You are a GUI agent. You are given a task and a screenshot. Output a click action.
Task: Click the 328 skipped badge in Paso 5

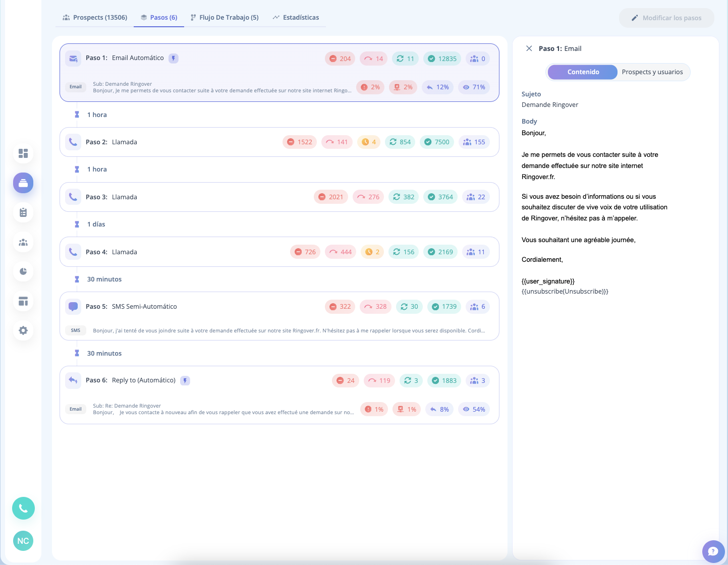375,307
